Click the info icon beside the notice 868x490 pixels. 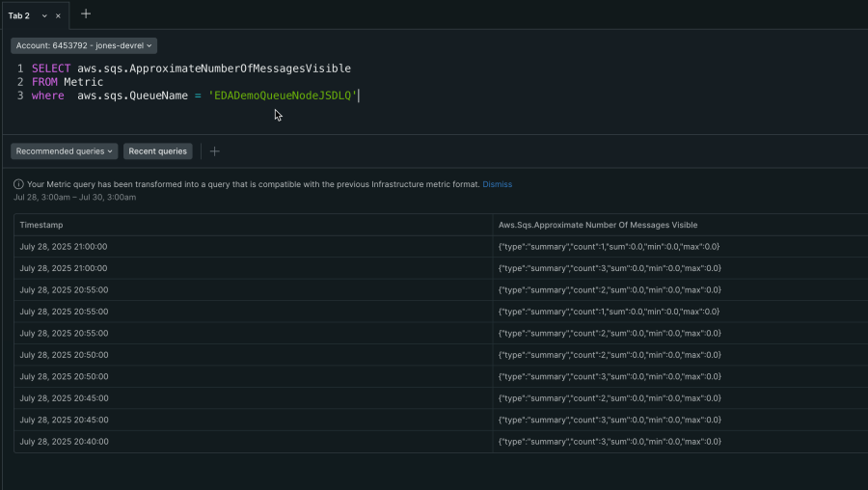pos(18,184)
